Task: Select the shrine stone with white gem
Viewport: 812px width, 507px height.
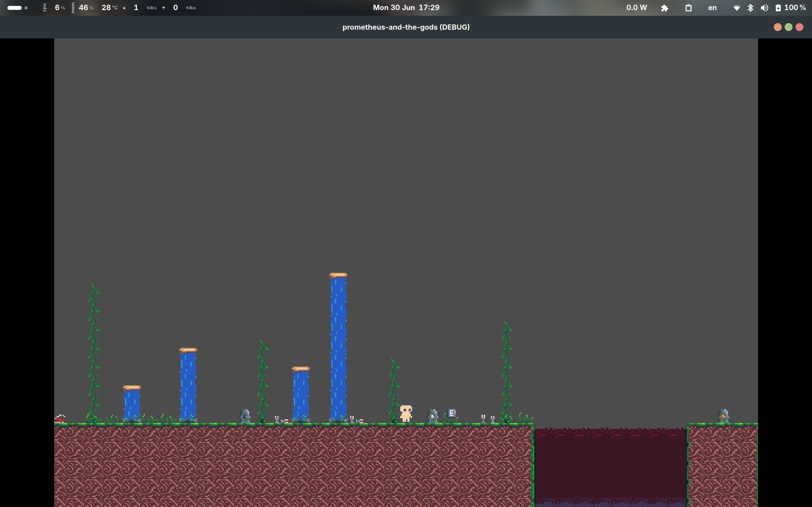Action: pos(432,416)
